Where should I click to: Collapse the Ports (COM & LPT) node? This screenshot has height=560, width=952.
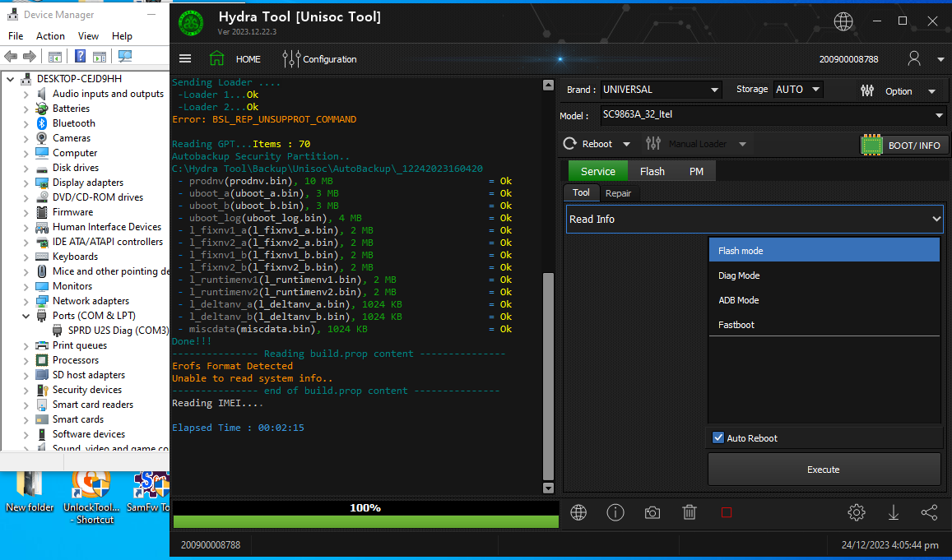coord(26,316)
